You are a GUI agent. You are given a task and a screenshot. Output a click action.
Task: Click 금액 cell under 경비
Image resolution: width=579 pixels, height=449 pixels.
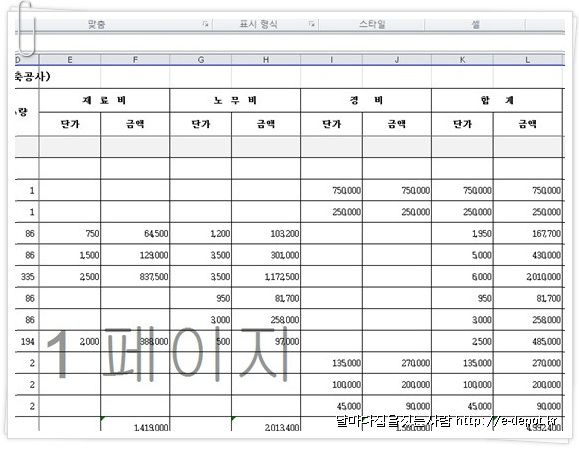pos(397,124)
